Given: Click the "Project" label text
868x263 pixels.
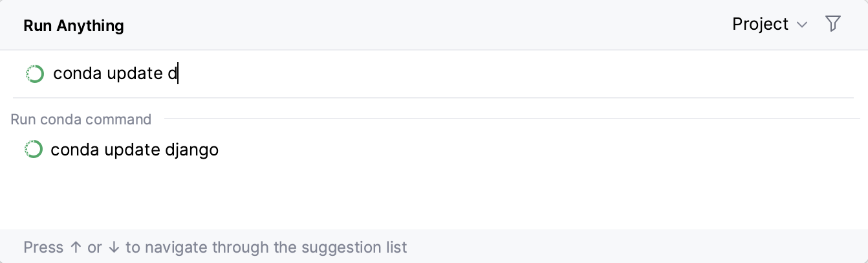Looking at the screenshot, I should click(x=760, y=24).
